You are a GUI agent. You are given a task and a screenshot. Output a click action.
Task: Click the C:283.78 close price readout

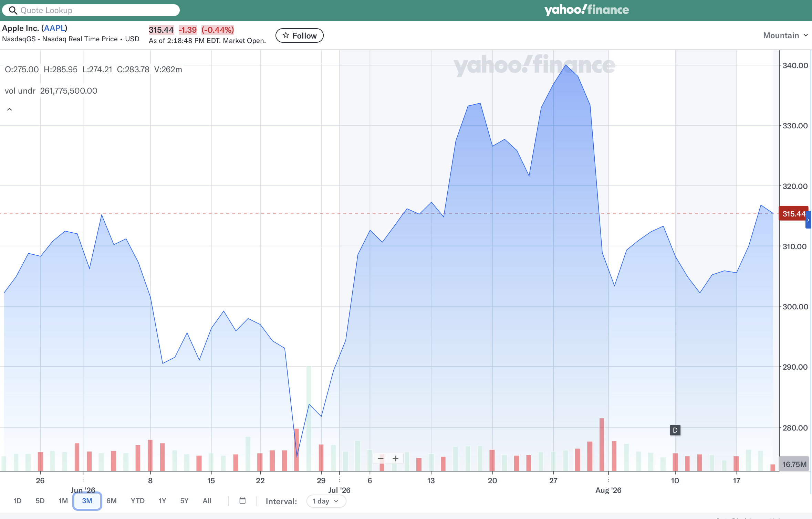coord(133,70)
